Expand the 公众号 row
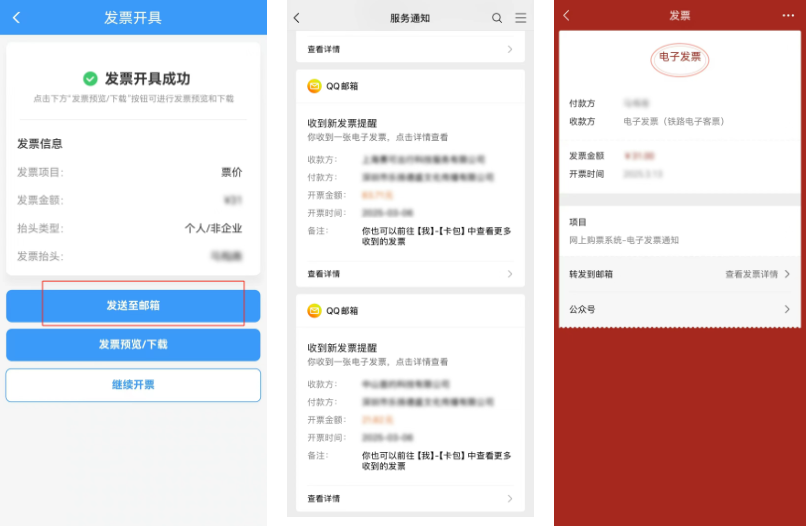Screen dimensions: 806x526 click(680, 309)
